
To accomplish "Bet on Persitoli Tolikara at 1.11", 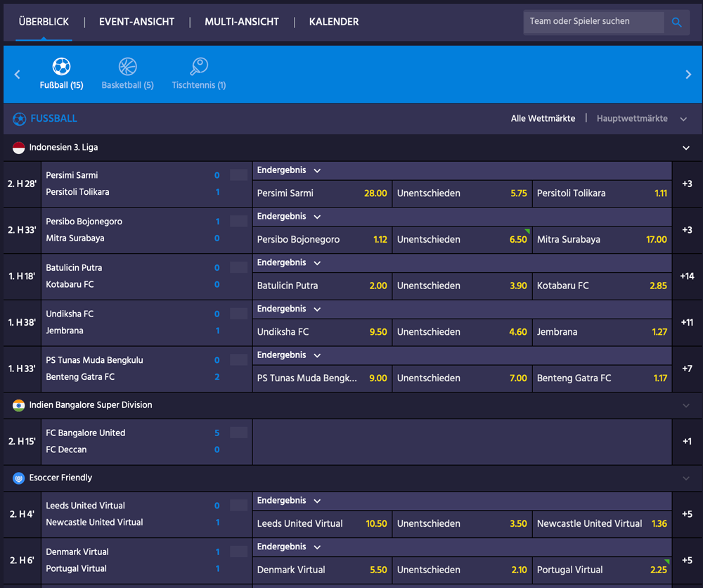I will click(602, 193).
